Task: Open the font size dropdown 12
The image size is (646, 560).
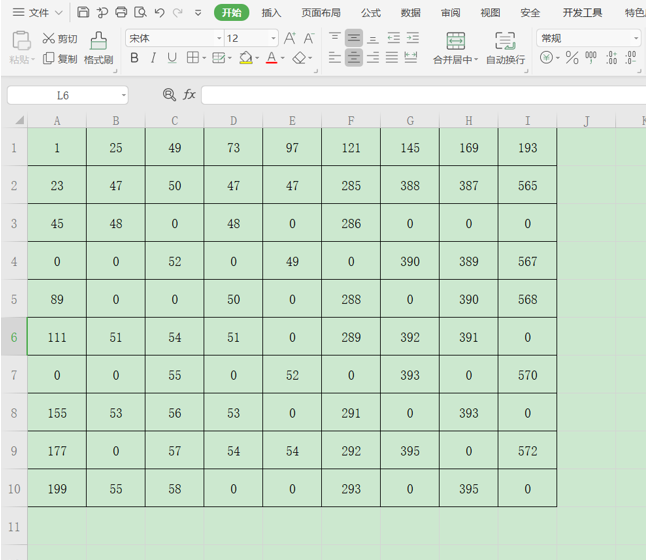Action: [273, 38]
